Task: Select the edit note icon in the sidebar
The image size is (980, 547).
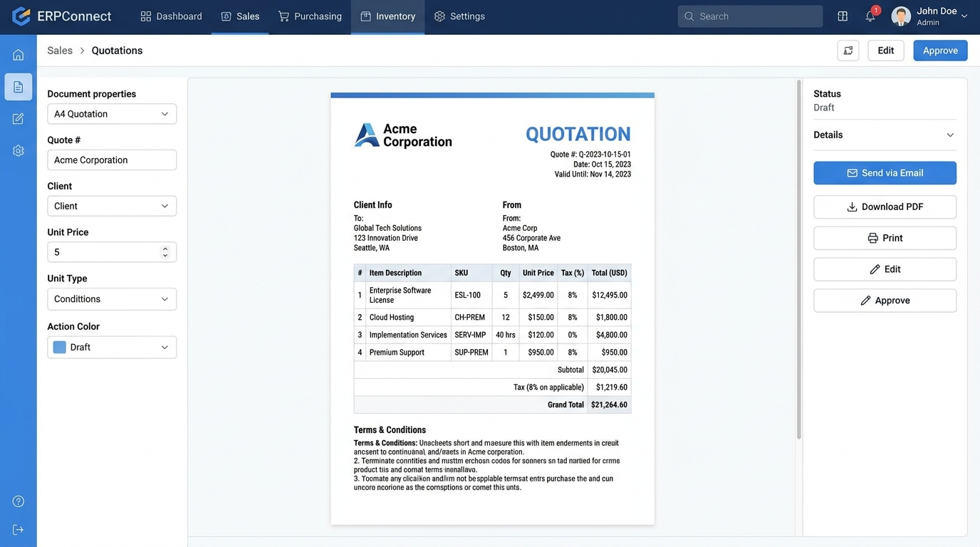Action: point(19,119)
